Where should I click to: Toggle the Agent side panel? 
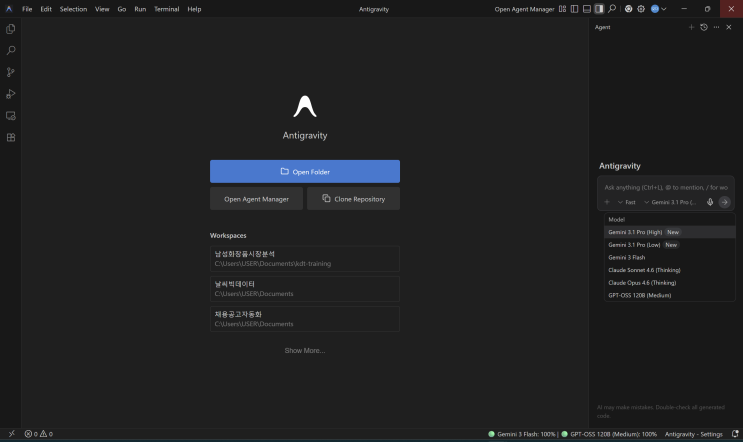click(599, 9)
